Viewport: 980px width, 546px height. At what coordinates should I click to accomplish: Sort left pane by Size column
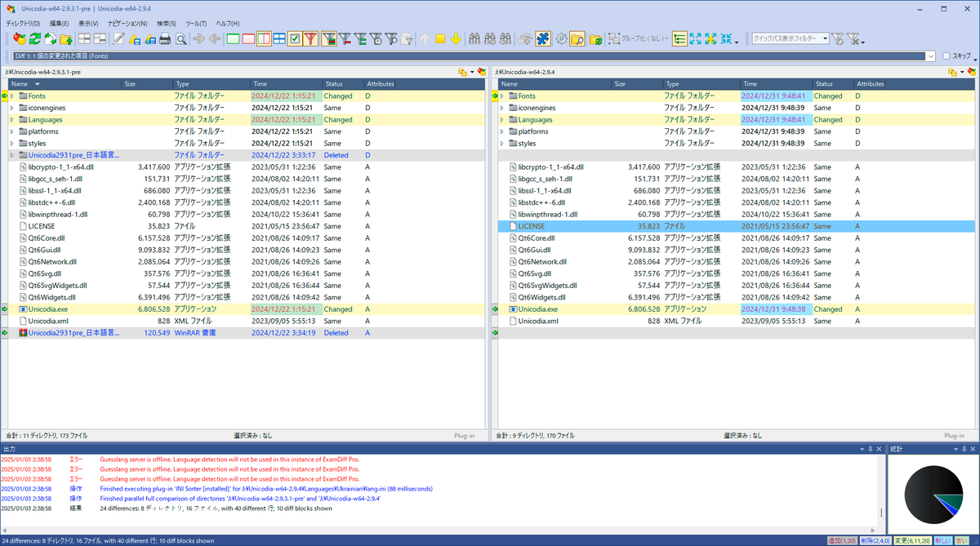pyautogui.click(x=147, y=84)
